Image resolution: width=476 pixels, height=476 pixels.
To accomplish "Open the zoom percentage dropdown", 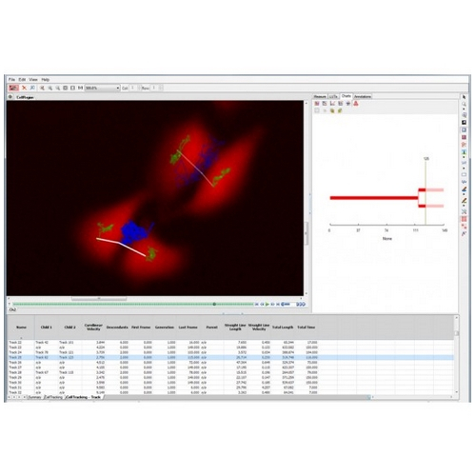I will pos(102,88).
